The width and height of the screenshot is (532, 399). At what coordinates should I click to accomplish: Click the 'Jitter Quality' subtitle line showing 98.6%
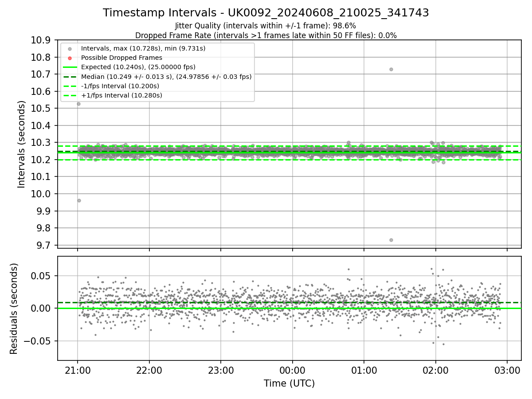click(x=266, y=26)
